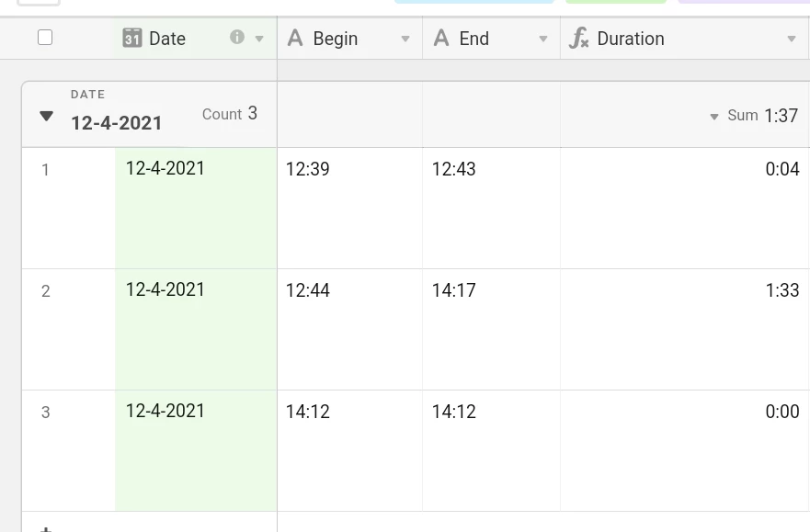Click the Duration column header label
The height and width of the screenshot is (532, 810).
(x=631, y=39)
